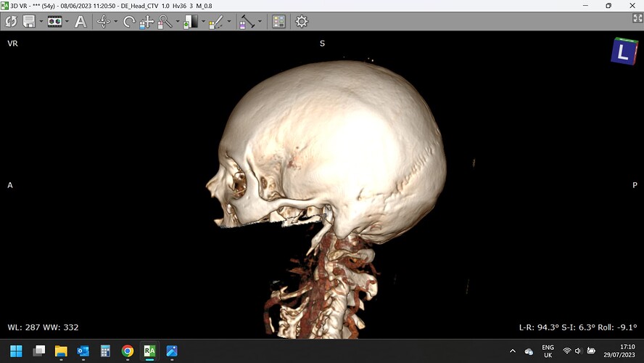Click the orientation cube labeled L
The image size is (644, 363).
[x=624, y=52]
